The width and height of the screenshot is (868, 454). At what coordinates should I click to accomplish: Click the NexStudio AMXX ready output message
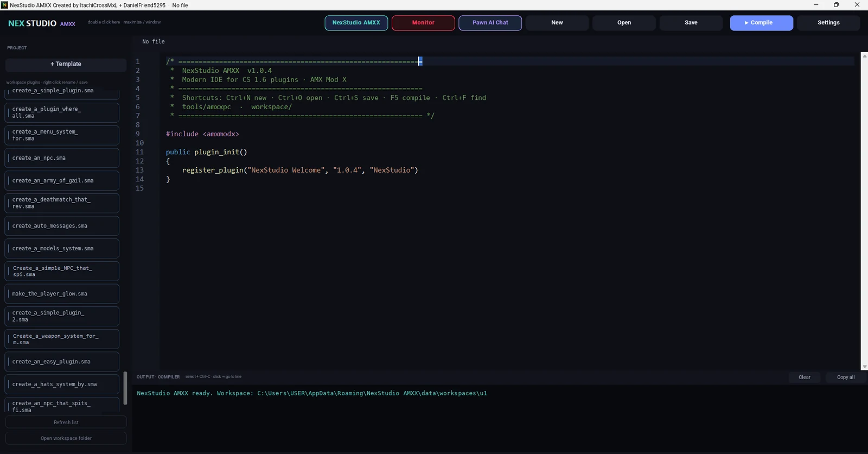tap(312, 393)
